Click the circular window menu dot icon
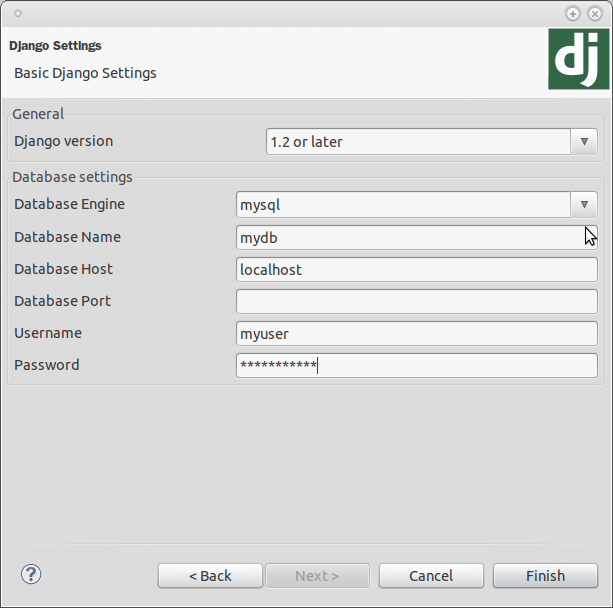613x608 pixels. click(18, 14)
